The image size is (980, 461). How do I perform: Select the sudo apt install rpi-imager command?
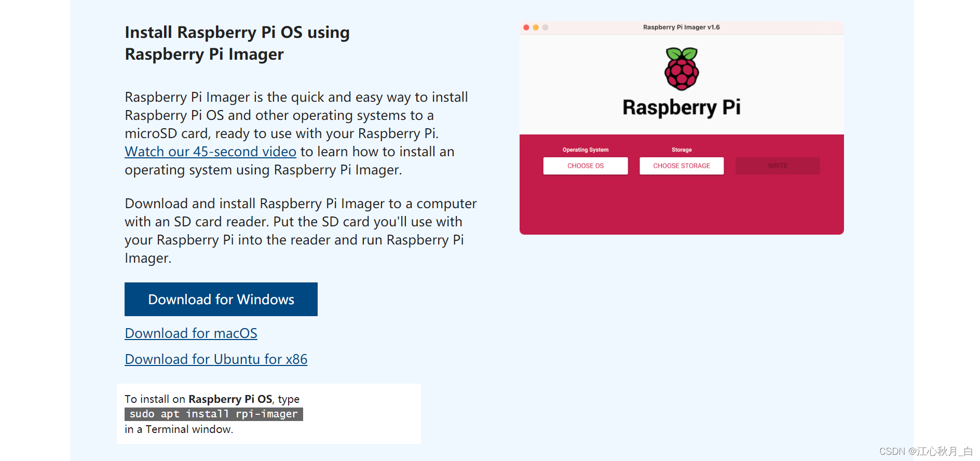point(214,414)
